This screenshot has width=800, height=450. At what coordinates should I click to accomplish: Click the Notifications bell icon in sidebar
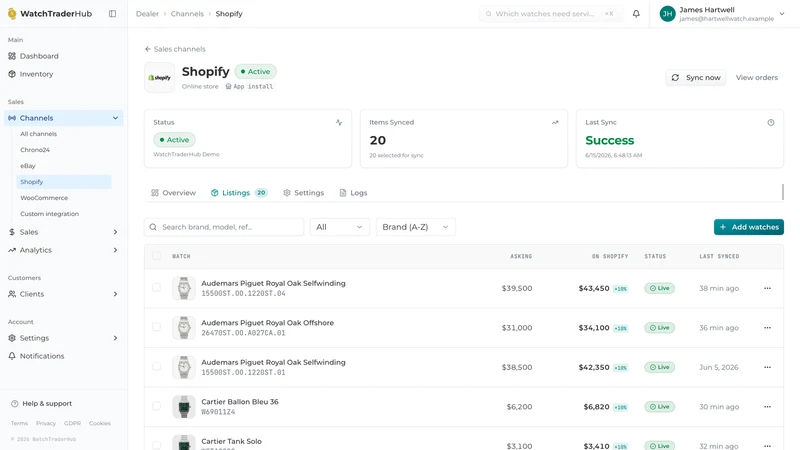pyautogui.click(x=12, y=356)
